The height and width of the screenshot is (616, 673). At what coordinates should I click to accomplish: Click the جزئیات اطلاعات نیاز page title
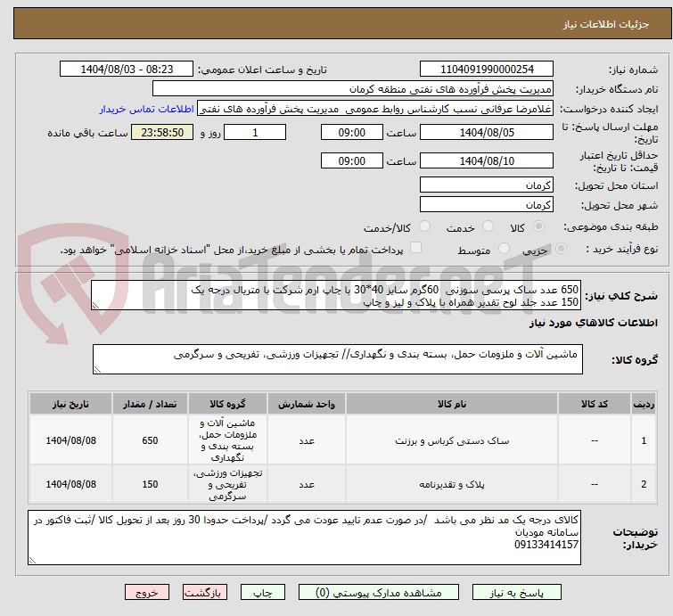[x=606, y=24]
